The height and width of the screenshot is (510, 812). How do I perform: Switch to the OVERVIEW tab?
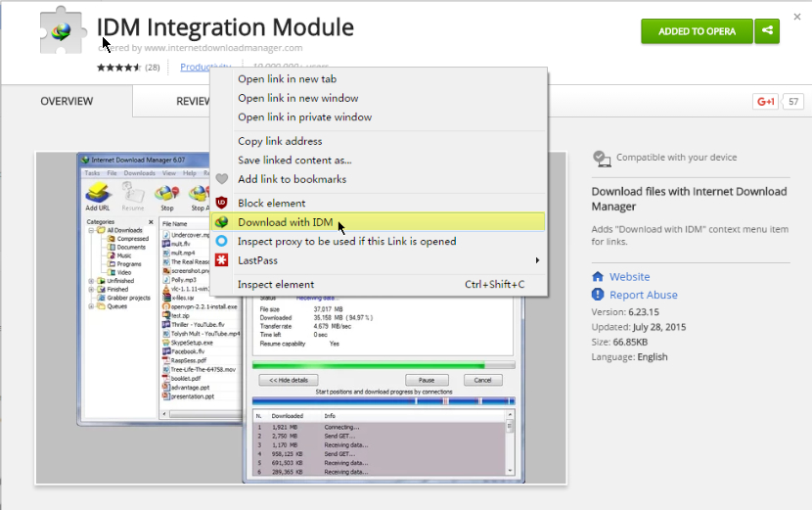point(67,101)
